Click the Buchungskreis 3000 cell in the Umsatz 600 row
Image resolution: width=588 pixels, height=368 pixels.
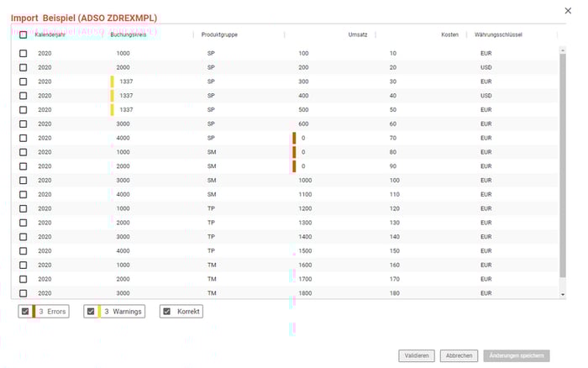[123, 124]
